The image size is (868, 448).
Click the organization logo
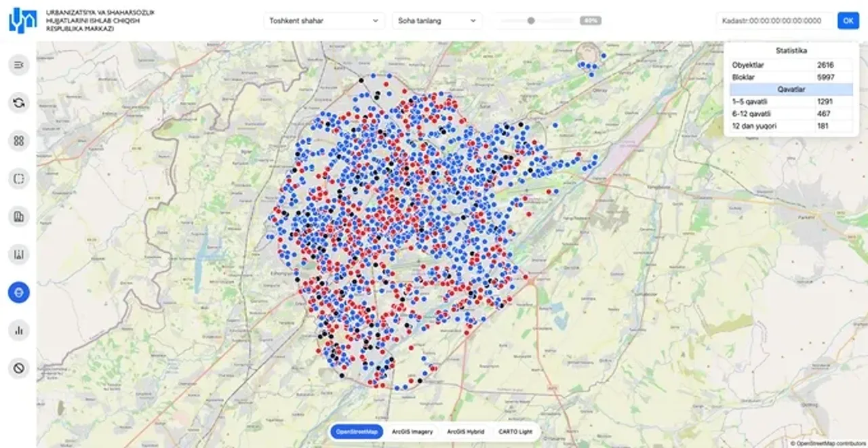click(x=23, y=21)
